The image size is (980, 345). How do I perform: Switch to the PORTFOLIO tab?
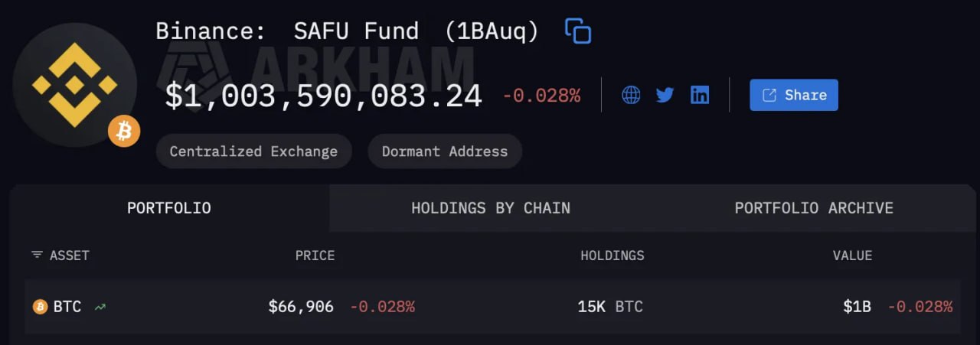click(x=169, y=208)
